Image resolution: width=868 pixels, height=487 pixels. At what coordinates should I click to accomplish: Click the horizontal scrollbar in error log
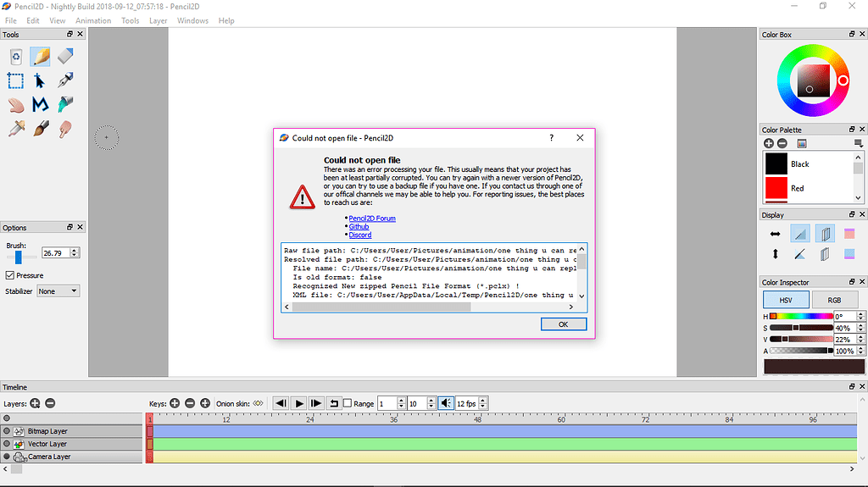pos(381,307)
